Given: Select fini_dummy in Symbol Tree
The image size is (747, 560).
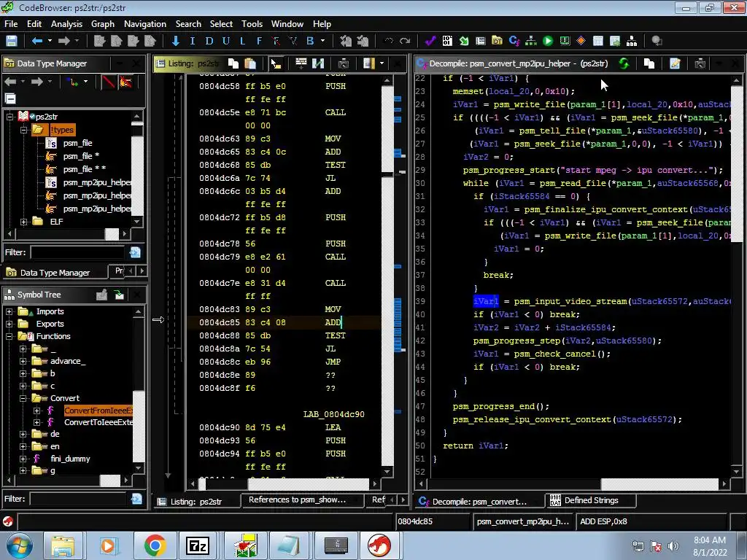Looking at the screenshot, I should pyautogui.click(x=70, y=459).
